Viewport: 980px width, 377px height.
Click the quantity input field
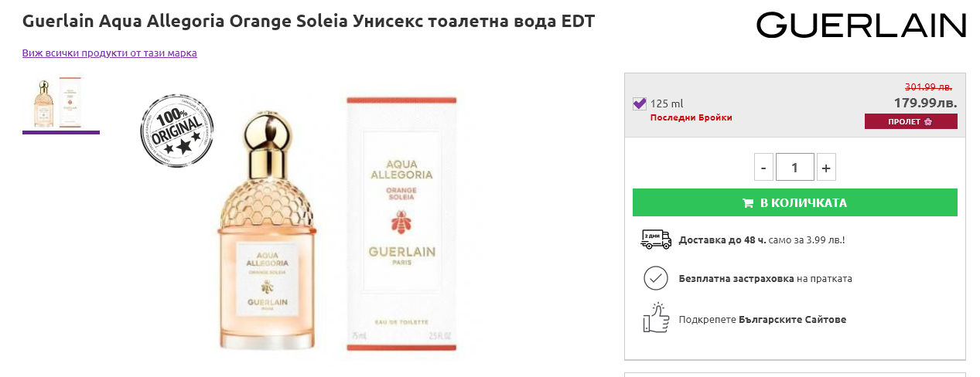(795, 168)
